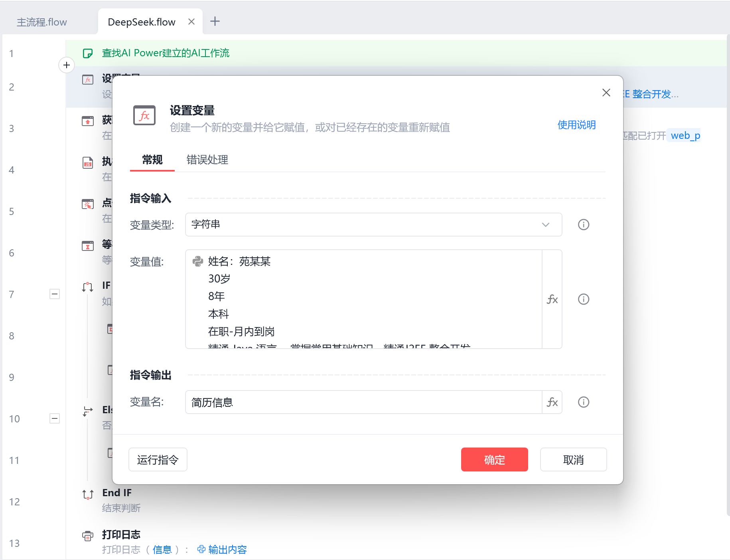Screen dimensions: 730x560
Task: Click the click-element icon on line 5
Action: click(88, 204)
